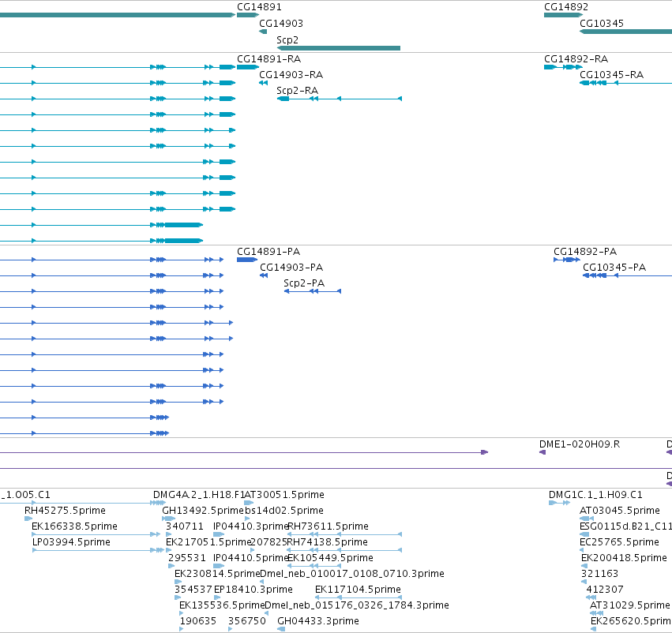Image resolution: width=672 pixels, height=633 pixels.
Task: Click the 321163 feature label
Action: click(599, 574)
